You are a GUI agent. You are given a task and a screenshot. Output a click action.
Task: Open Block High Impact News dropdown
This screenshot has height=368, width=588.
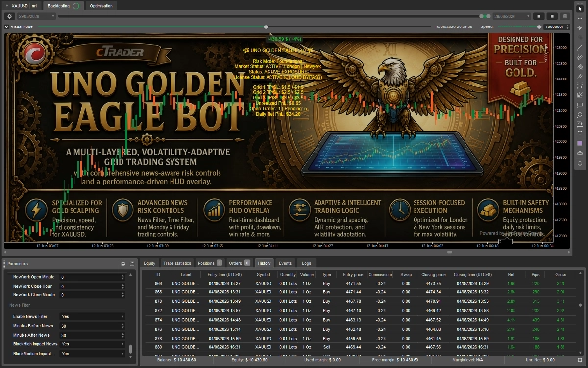[x=93, y=344]
